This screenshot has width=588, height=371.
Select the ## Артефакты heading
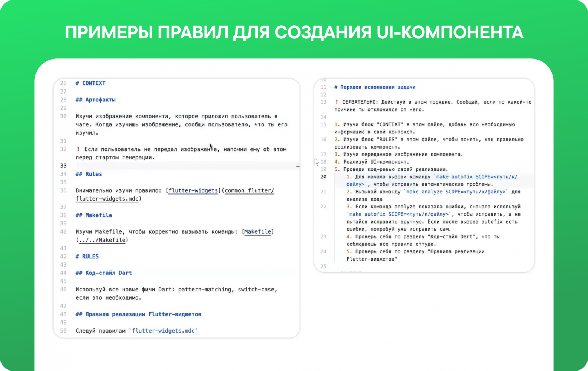point(96,100)
